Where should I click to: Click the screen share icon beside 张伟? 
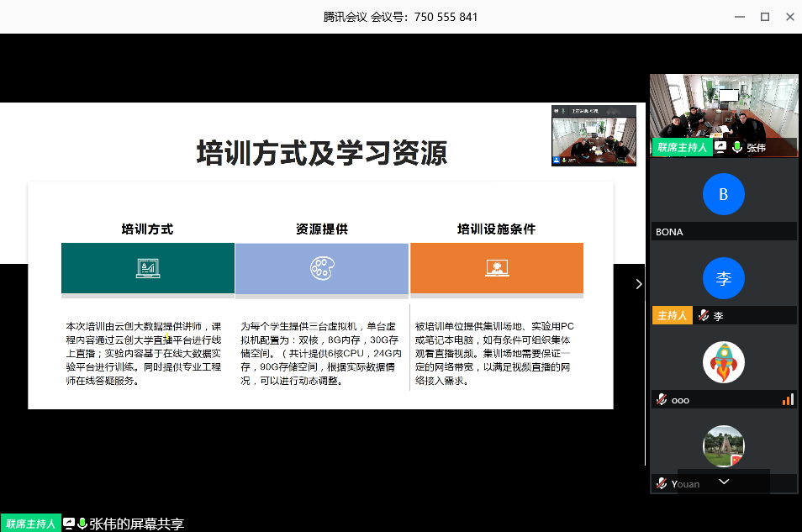click(720, 147)
